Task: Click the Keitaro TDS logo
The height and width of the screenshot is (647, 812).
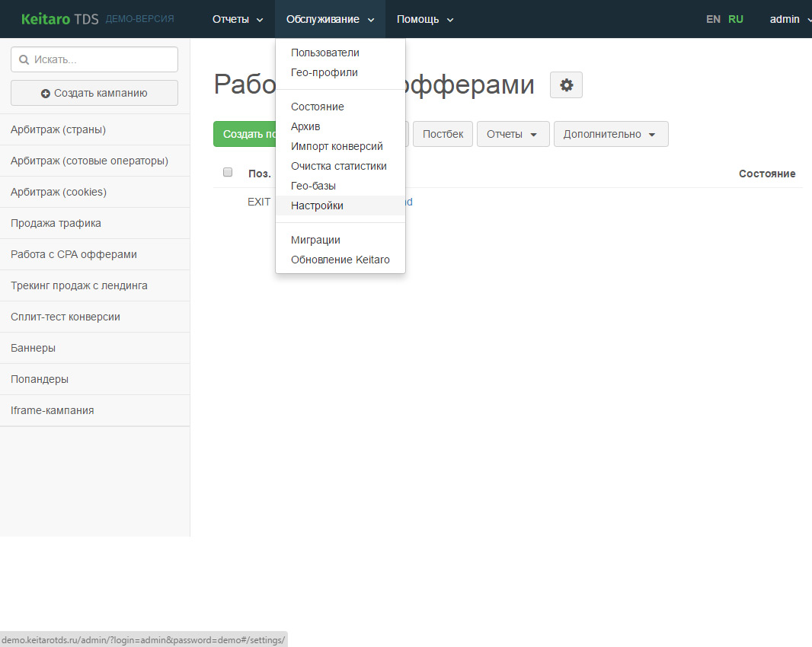Action: coord(59,19)
